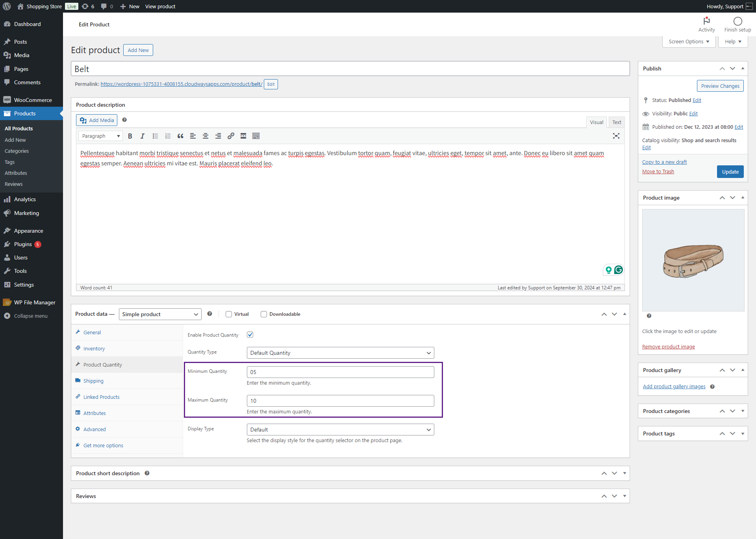The image size is (756, 539).
Task: Open the Grammarly icon in the editor
Action: pyautogui.click(x=618, y=270)
